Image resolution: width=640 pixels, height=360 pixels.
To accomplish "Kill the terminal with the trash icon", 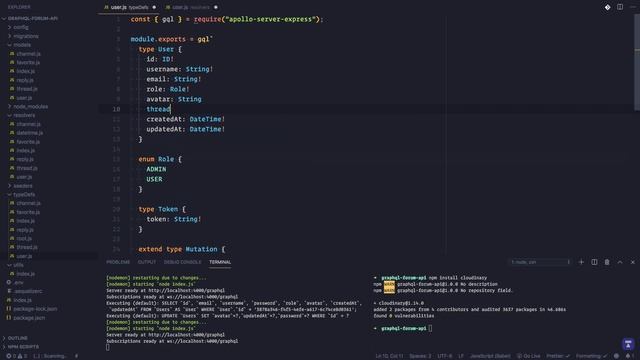I will [607, 262].
